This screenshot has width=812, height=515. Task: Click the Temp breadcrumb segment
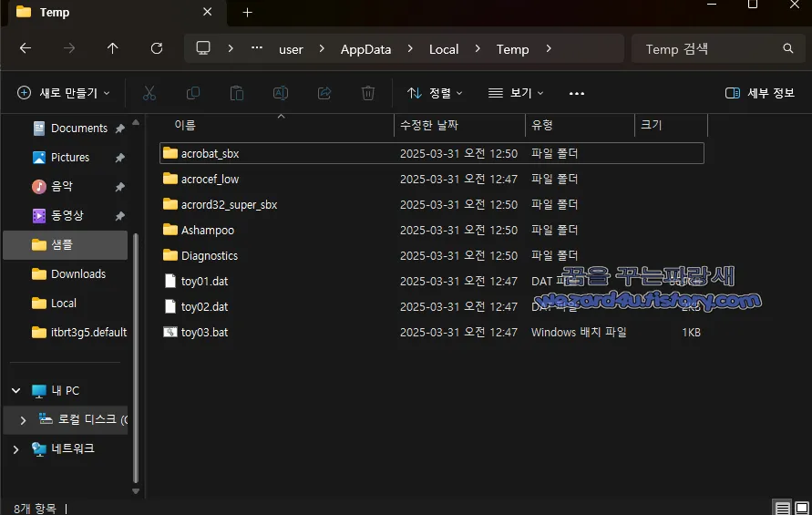pyautogui.click(x=513, y=49)
